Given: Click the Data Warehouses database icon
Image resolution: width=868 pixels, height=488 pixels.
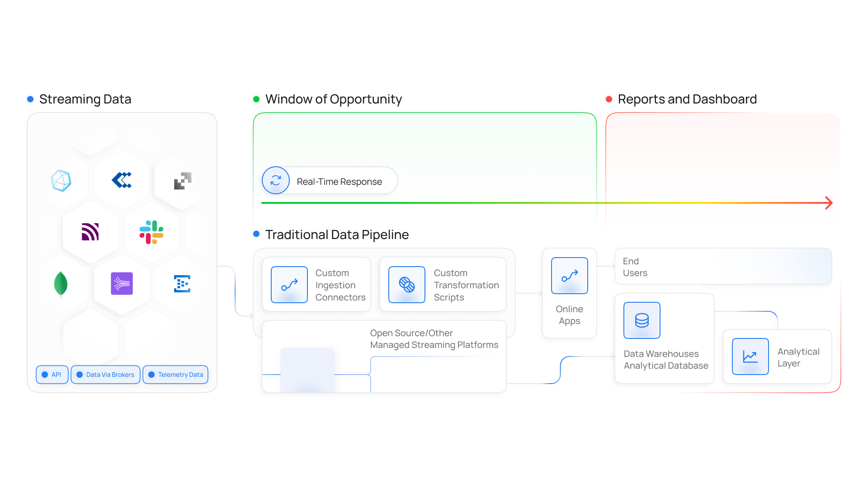Looking at the screenshot, I should point(642,320).
